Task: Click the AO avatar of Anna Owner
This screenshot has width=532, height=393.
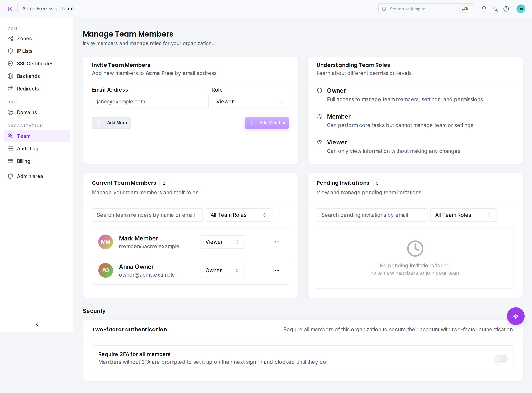Action: point(105,270)
